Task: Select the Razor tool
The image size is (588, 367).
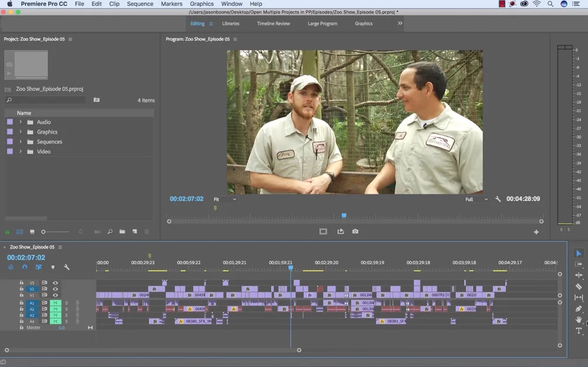Action: pos(579,286)
